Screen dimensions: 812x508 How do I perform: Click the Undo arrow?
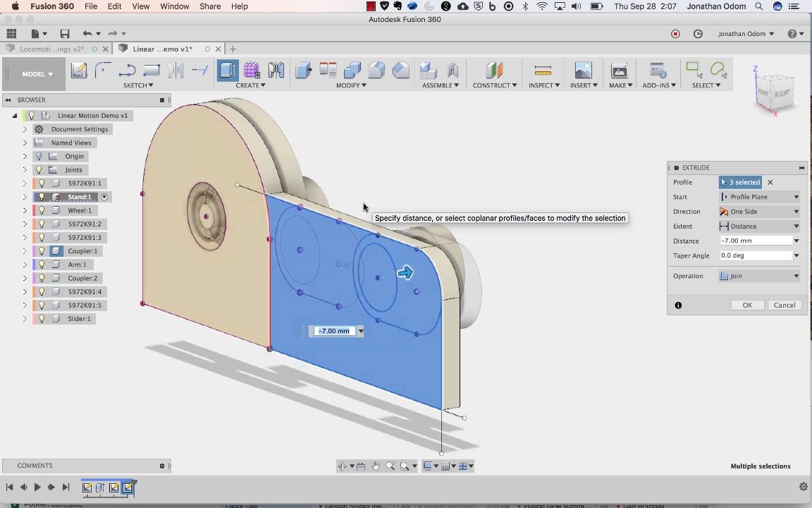87,34
